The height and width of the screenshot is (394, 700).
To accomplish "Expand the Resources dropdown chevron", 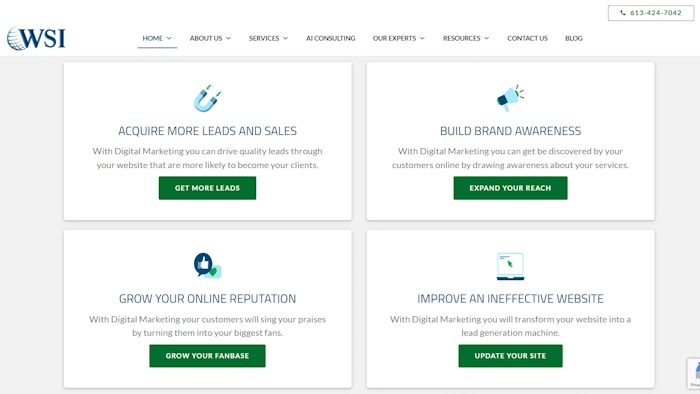I will tap(487, 38).
